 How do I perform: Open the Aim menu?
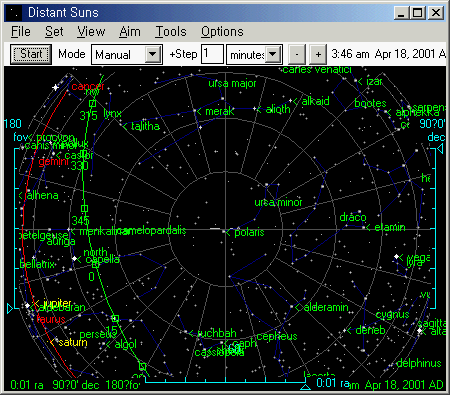tap(130, 32)
